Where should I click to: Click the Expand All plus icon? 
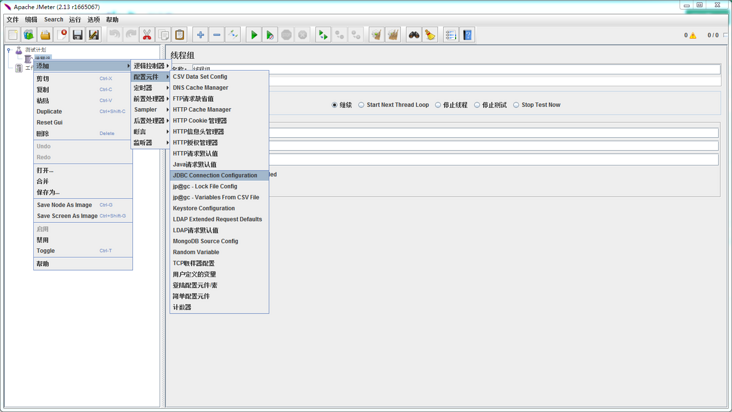pos(200,35)
